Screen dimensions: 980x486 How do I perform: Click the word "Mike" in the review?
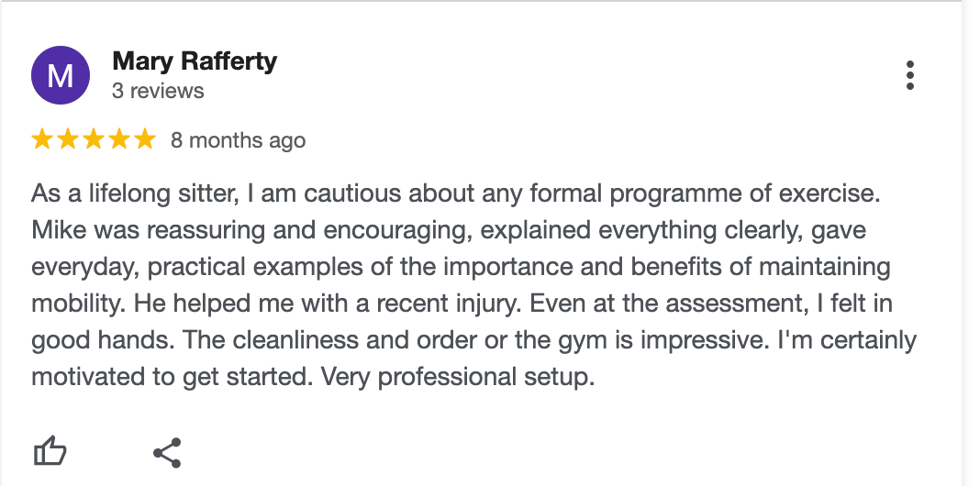(59, 230)
